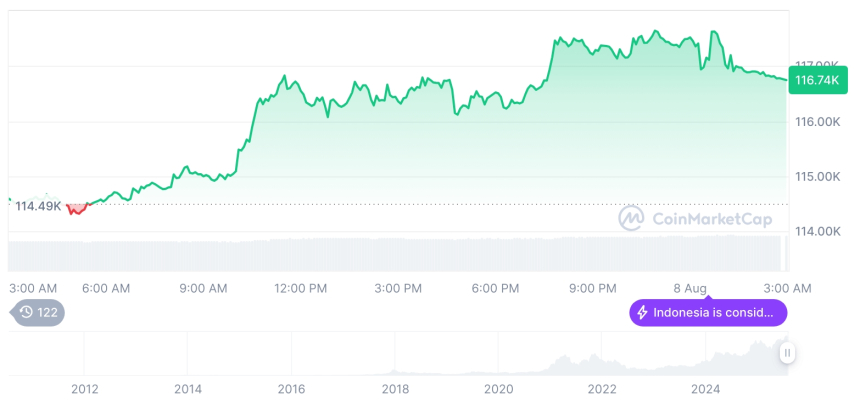Click the 114.49K opening price label
Screen dimensions: 860x401
point(38,206)
